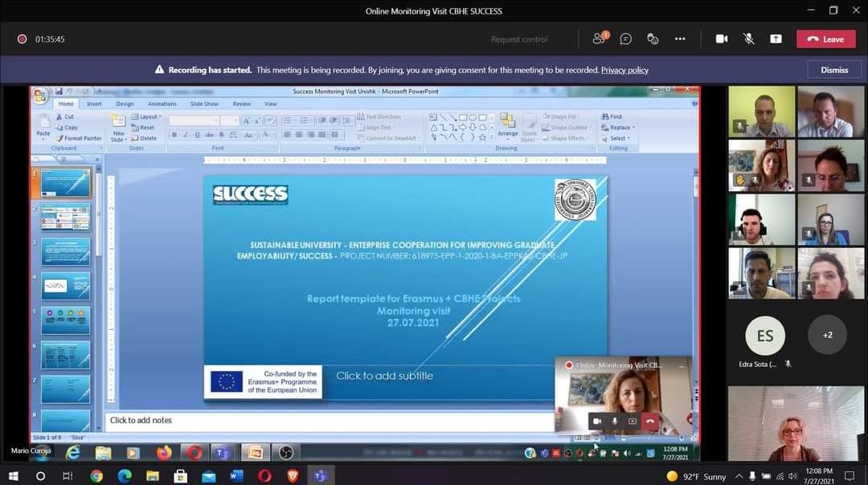Open the font name combo box
The image size is (868, 485).
tap(194, 120)
